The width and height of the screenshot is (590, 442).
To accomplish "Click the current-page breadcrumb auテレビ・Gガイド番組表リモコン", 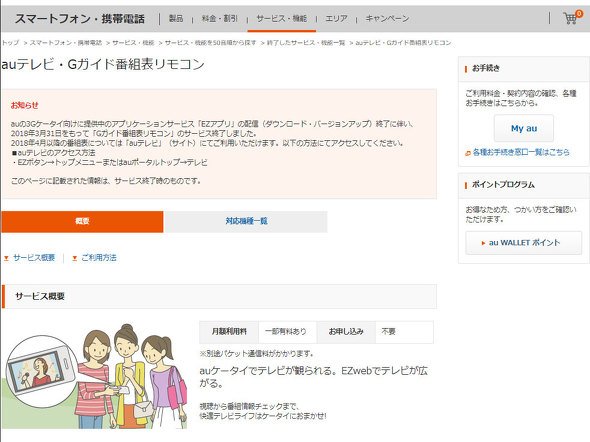I will (x=403, y=43).
